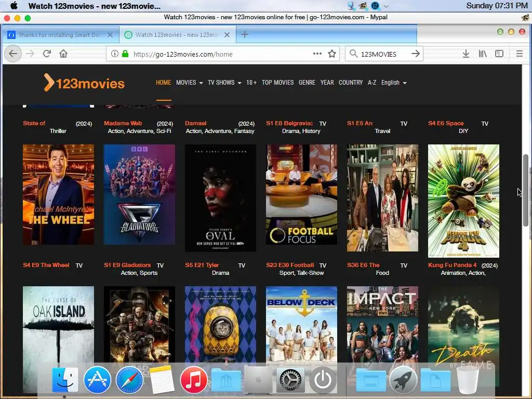Click the browser forward arrow
The width and height of the screenshot is (532, 399).
(x=30, y=54)
